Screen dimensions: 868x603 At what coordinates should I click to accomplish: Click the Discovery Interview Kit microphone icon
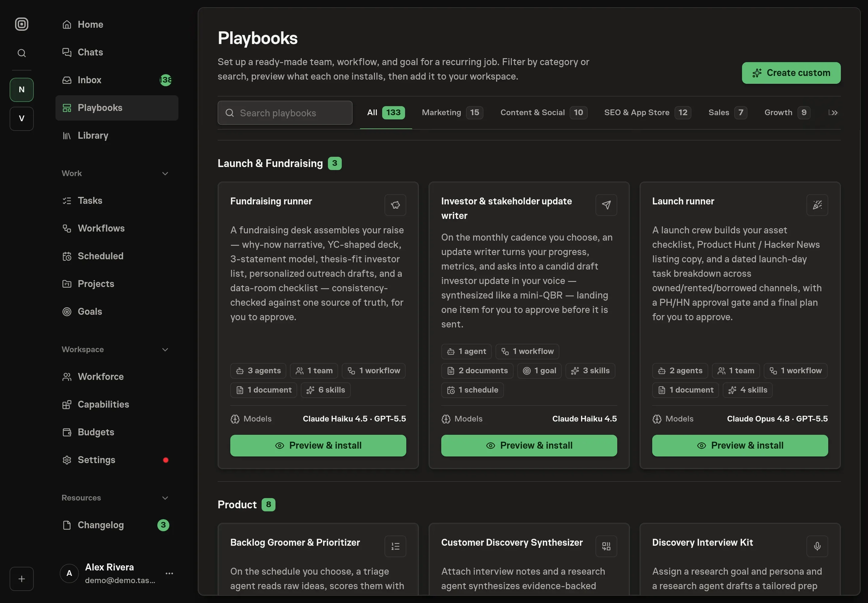pyautogui.click(x=817, y=546)
